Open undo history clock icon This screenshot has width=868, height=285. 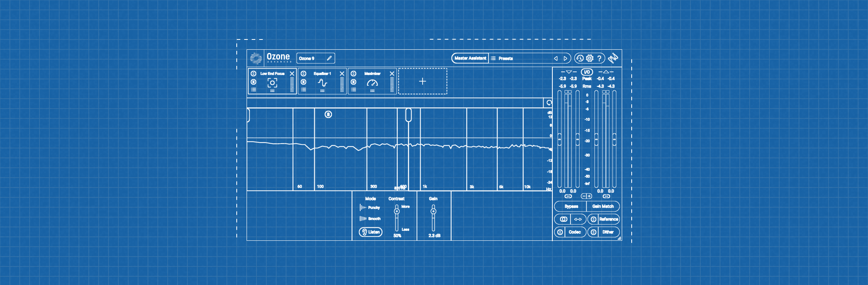580,58
